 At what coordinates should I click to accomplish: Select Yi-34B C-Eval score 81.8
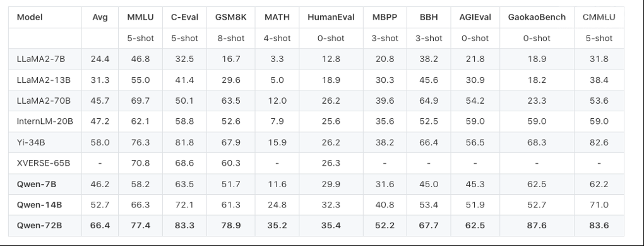click(184, 142)
